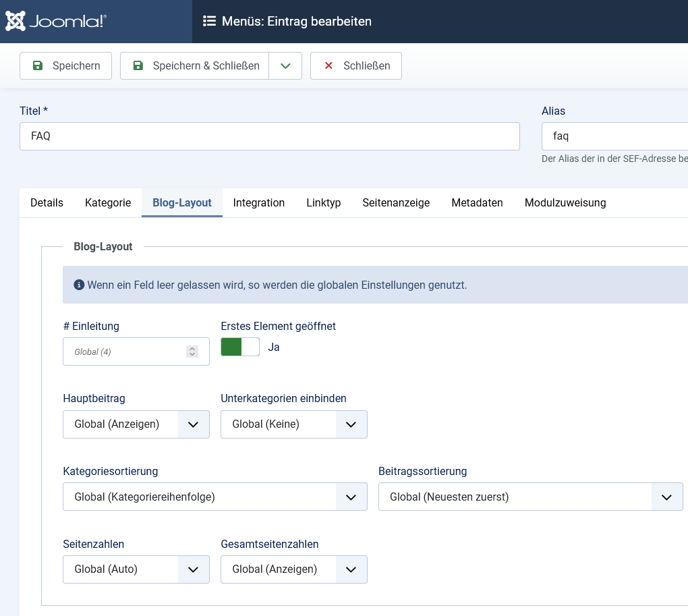
Task: Click the Joomla logo icon
Action: 16,22
